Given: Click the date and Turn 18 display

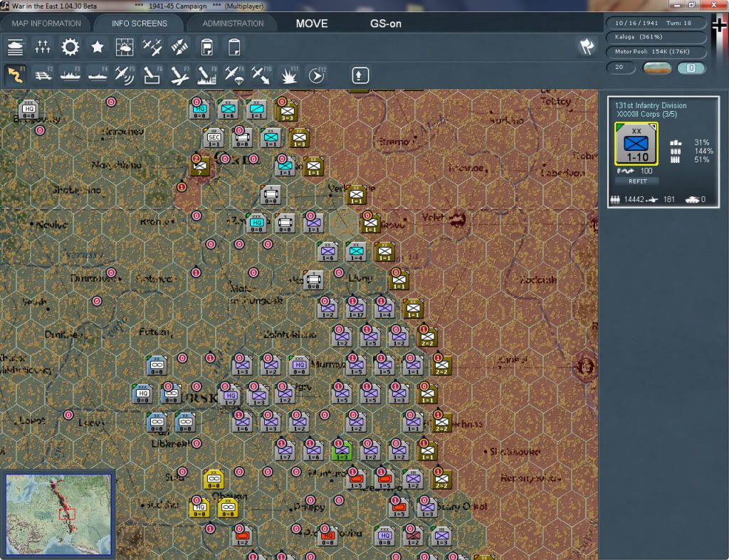Looking at the screenshot, I should (x=656, y=23).
